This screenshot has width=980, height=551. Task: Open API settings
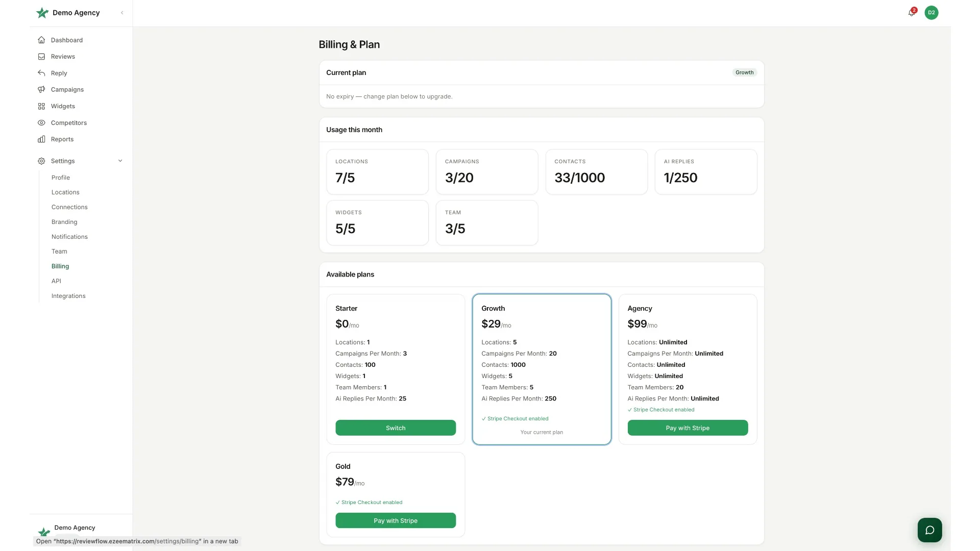tap(56, 281)
